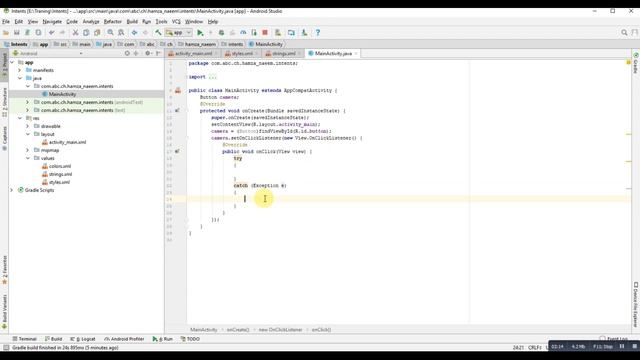
Task: Toggle the Structure side panel tab
Action: [x=4, y=102]
